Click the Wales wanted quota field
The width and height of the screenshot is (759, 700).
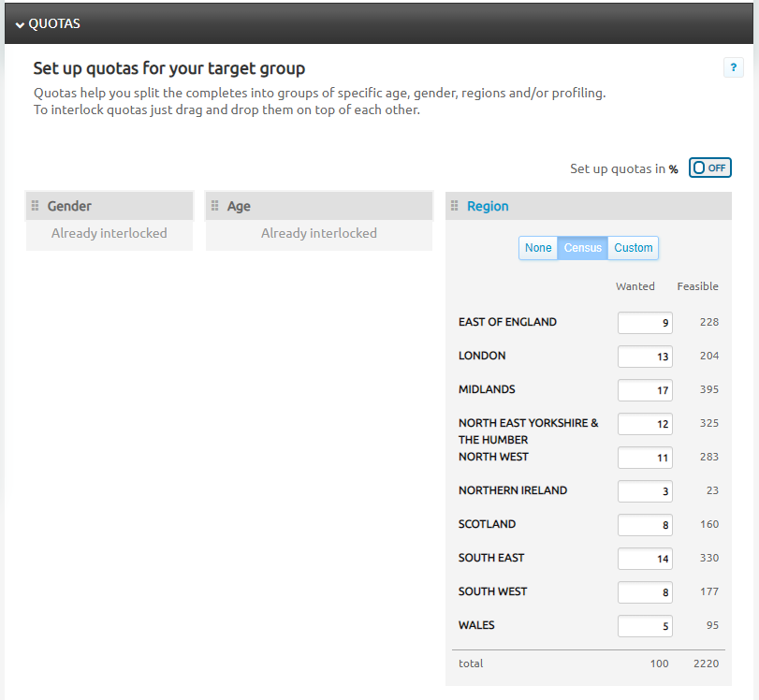click(x=645, y=626)
